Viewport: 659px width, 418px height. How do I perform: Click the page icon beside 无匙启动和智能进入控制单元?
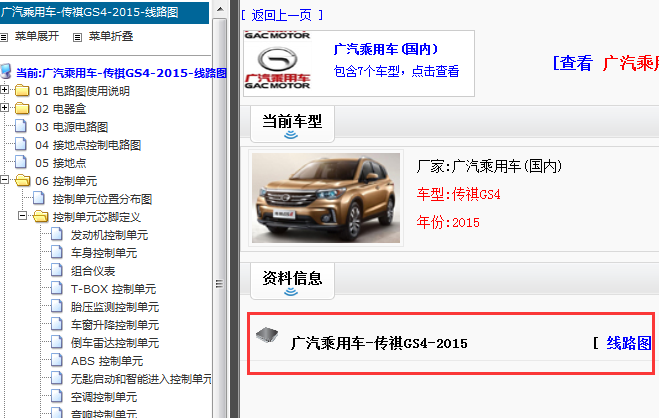57,379
